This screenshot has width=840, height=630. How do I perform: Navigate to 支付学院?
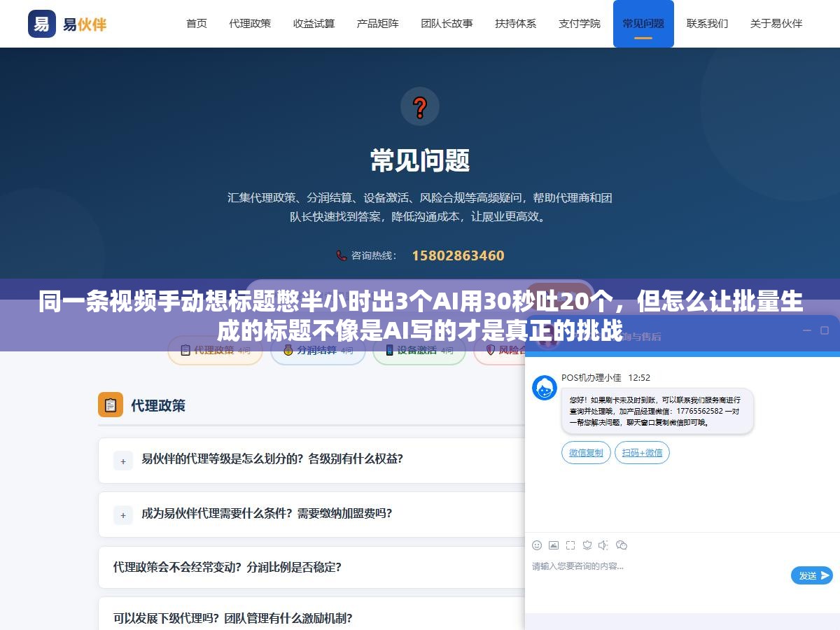(x=580, y=24)
